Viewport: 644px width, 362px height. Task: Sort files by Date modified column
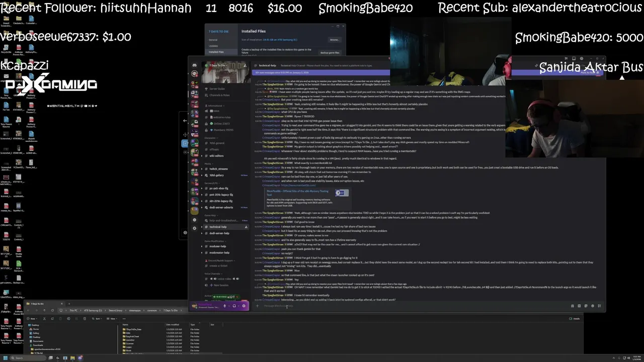(x=173, y=324)
